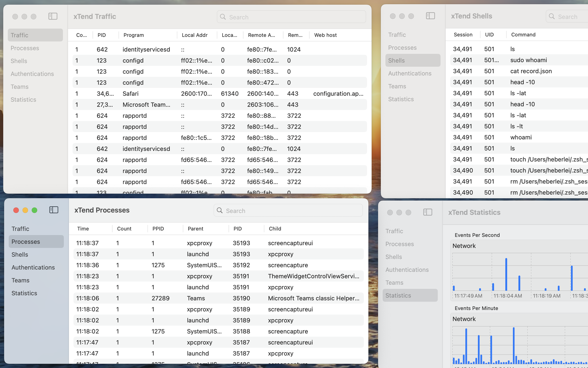
Task: Toggle sidebar in xTend Traffic window
Action: click(53, 16)
